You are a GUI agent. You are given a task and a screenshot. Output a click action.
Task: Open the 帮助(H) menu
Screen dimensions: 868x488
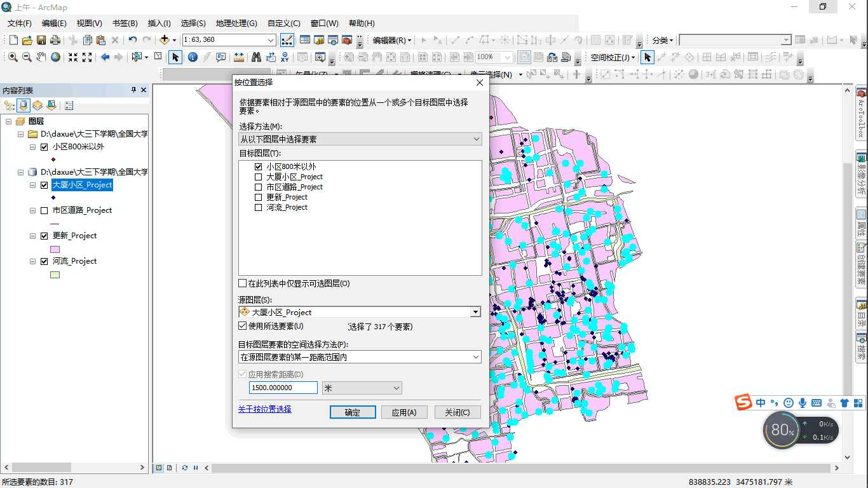coord(362,23)
